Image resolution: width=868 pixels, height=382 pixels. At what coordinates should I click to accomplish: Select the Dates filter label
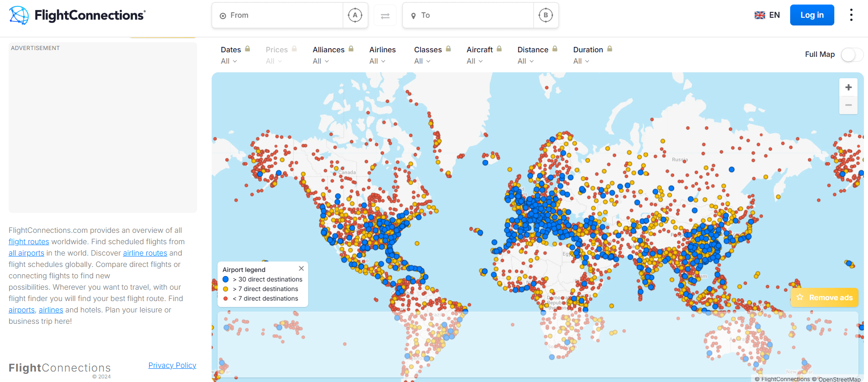pos(231,50)
